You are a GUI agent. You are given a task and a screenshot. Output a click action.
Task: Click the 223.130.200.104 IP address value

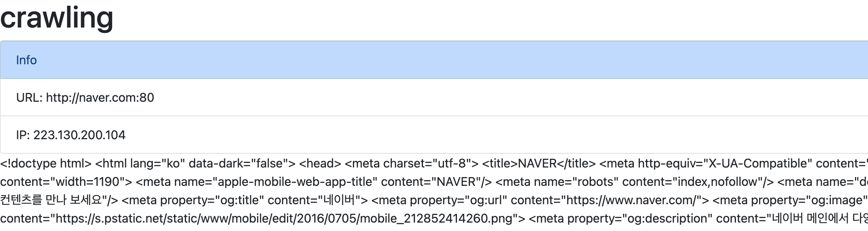pyautogui.click(x=79, y=135)
